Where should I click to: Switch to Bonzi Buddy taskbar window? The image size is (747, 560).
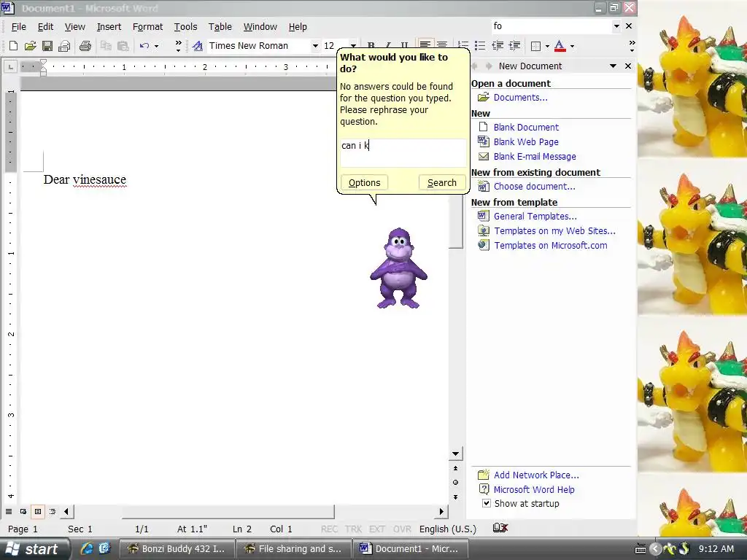(x=177, y=548)
